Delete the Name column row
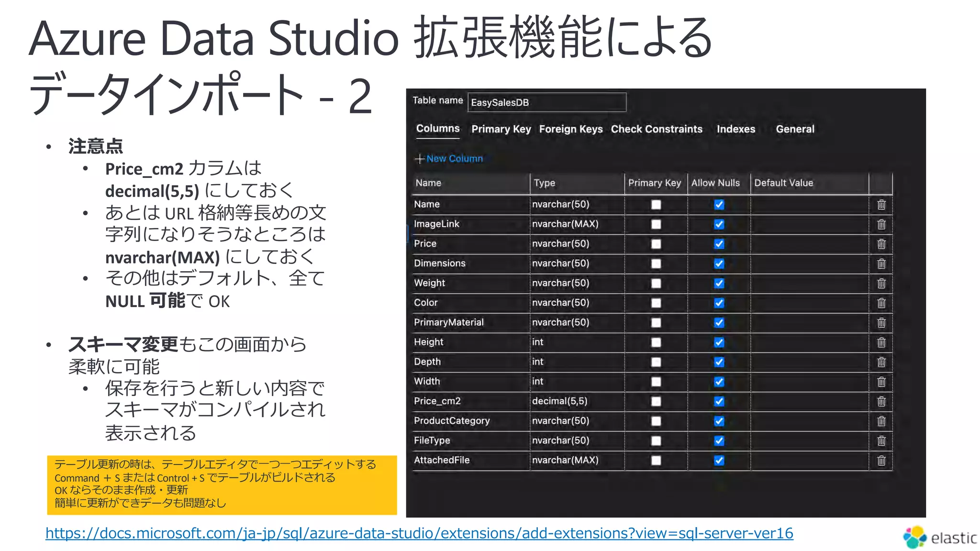 881,205
